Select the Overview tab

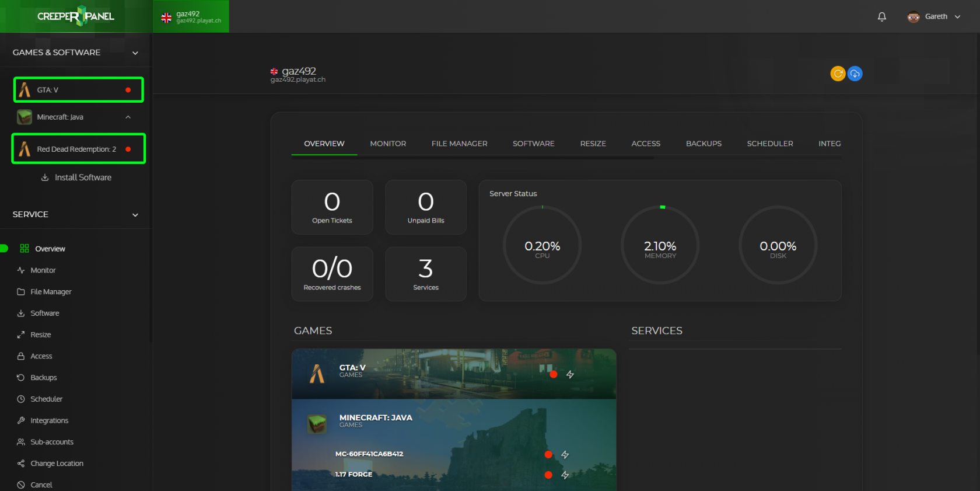pos(324,144)
